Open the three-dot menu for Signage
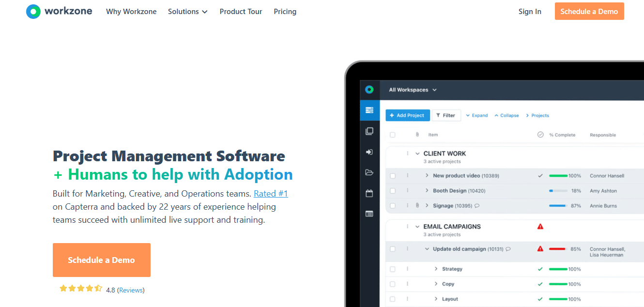The image size is (644, 307). coord(407,206)
